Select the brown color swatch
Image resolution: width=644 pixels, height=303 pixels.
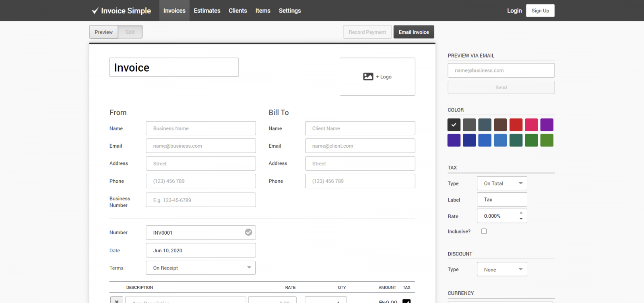pyautogui.click(x=500, y=125)
